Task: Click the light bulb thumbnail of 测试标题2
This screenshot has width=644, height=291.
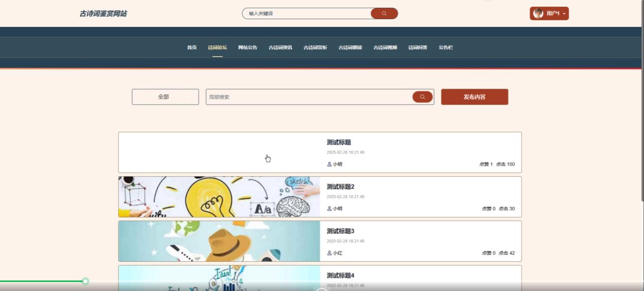Action: (x=219, y=197)
